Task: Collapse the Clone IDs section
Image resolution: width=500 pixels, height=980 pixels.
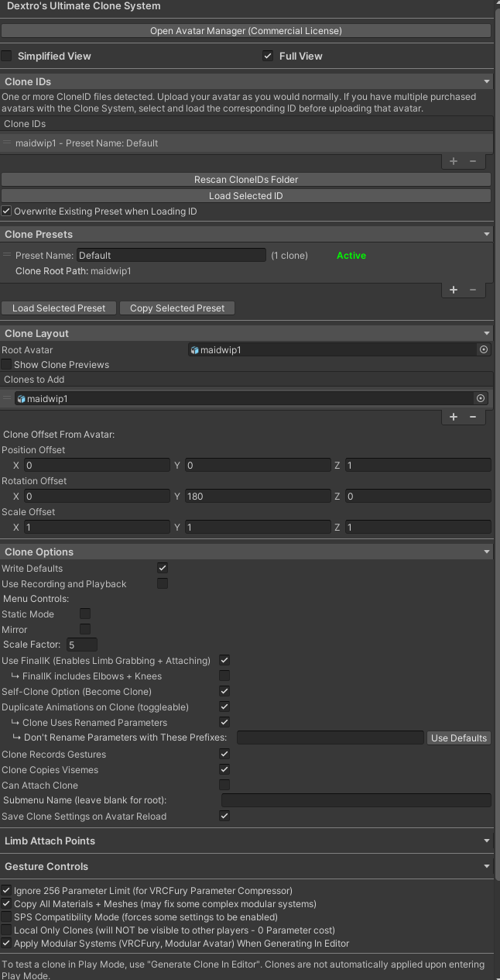Action: click(486, 81)
